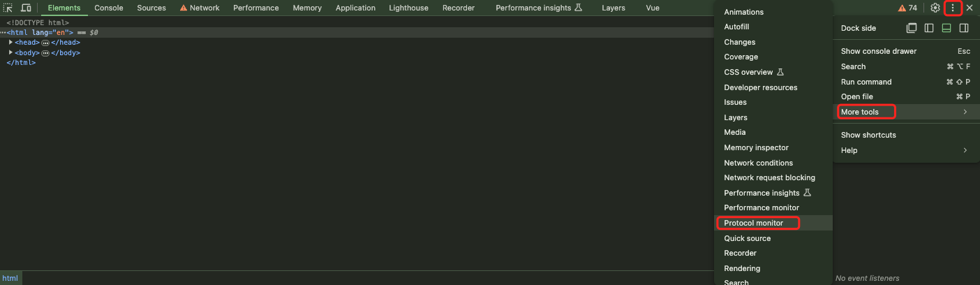
Task: Open Media from More tools
Action: point(773,132)
